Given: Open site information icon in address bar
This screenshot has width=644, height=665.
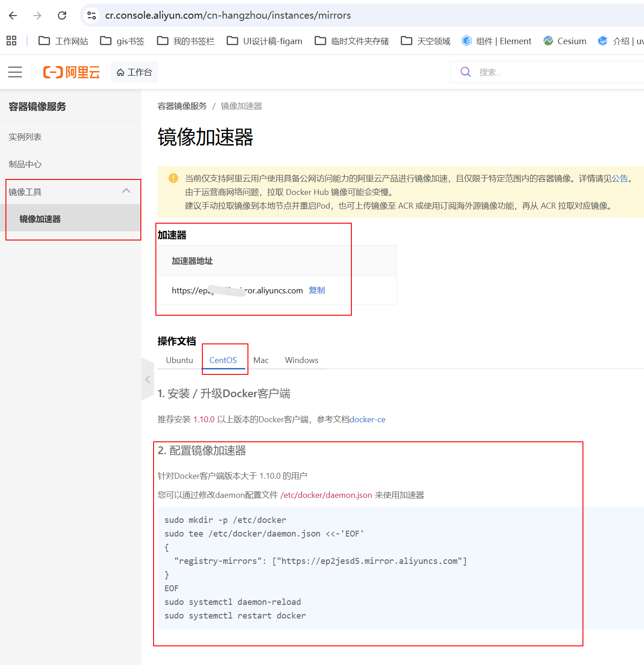Looking at the screenshot, I should (92, 15).
